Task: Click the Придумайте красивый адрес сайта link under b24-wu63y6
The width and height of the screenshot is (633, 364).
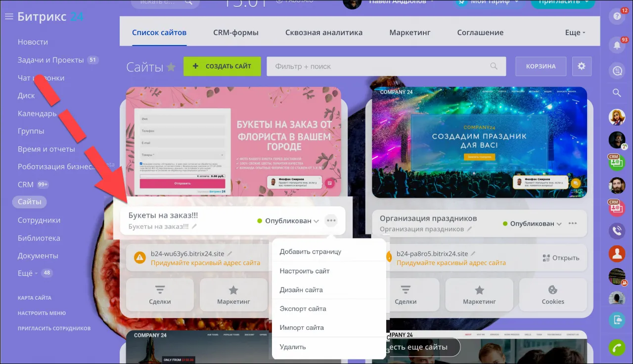Action: (x=205, y=263)
